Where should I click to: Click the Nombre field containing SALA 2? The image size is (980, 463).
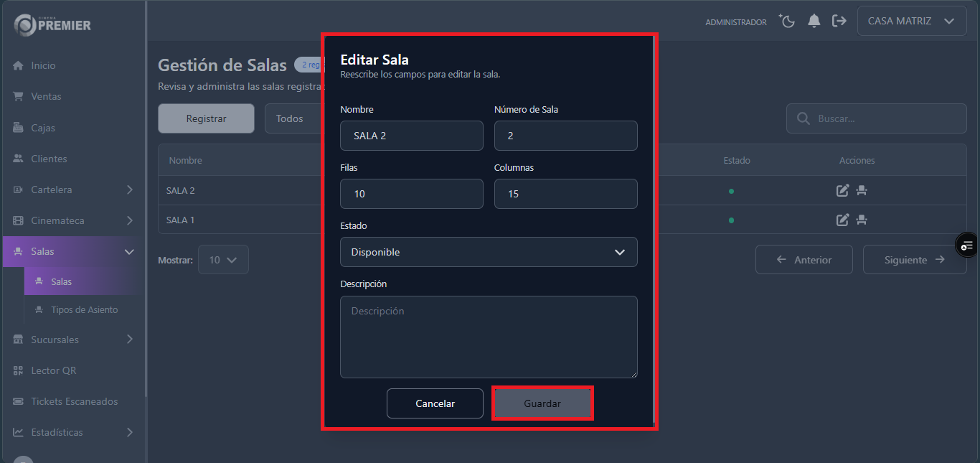(411, 136)
